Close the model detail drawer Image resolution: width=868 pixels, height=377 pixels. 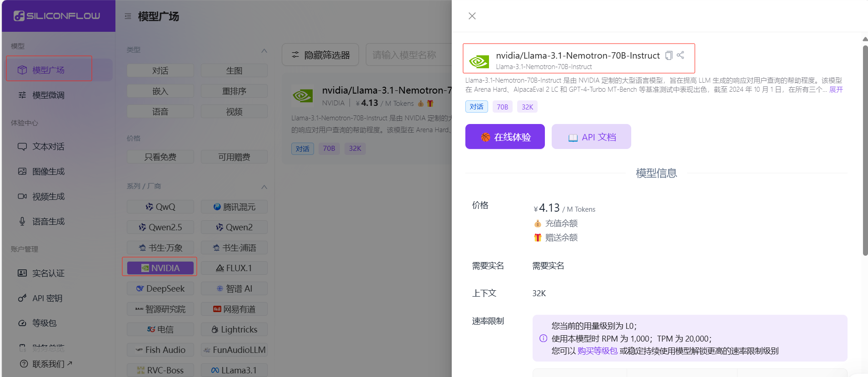[x=472, y=16]
